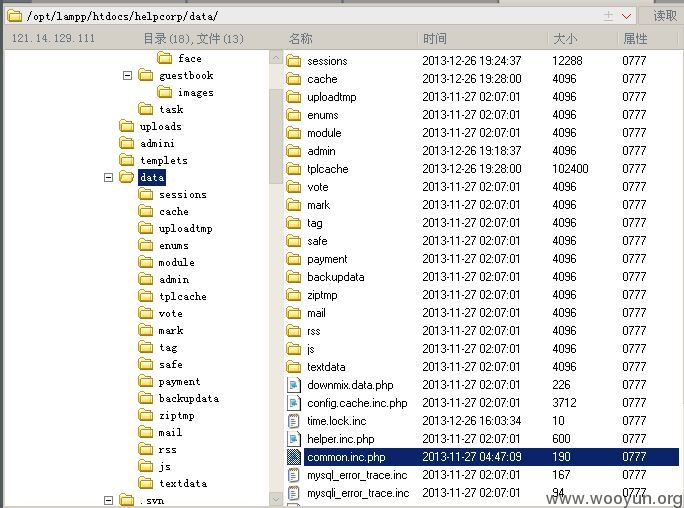Click the 2013-12-26 19:24:37 timestamp of sessions

(x=472, y=61)
